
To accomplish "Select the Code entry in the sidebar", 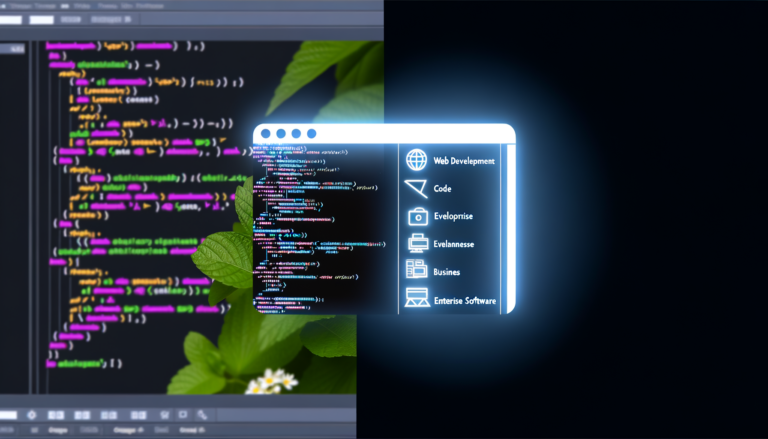I will pos(442,189).
